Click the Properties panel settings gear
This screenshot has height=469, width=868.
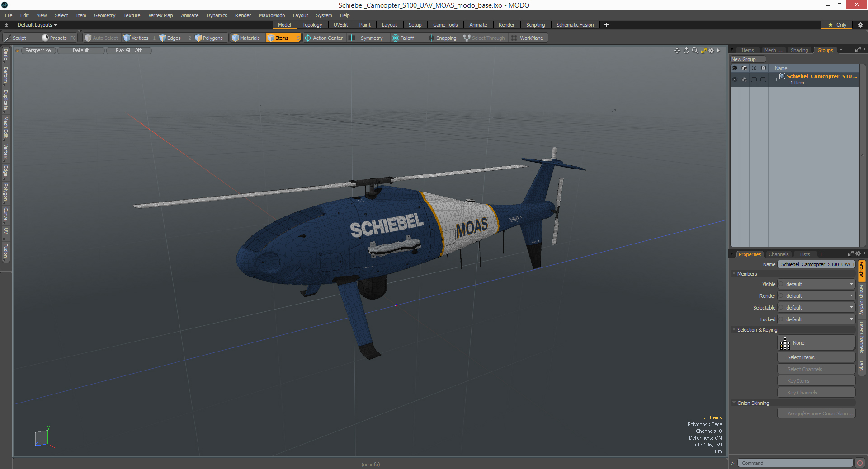[x=858, y=253]
